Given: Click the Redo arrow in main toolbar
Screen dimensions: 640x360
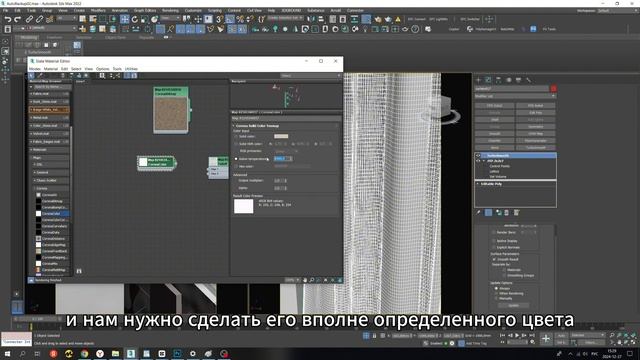Looking at the screenshot, I should (x=18, y=19).
